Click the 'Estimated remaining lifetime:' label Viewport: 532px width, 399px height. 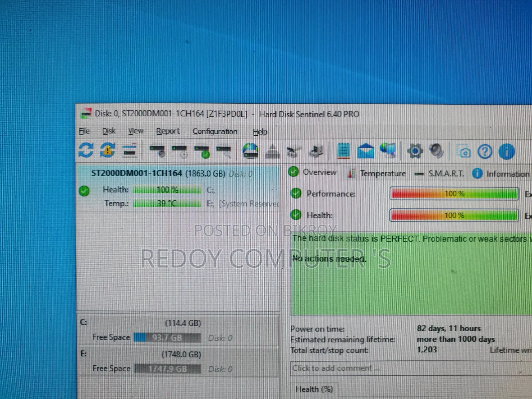[x=342, y=339]
